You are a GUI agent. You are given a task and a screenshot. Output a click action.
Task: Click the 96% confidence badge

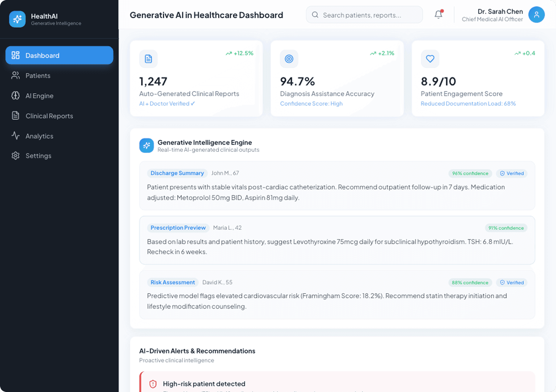470,173
